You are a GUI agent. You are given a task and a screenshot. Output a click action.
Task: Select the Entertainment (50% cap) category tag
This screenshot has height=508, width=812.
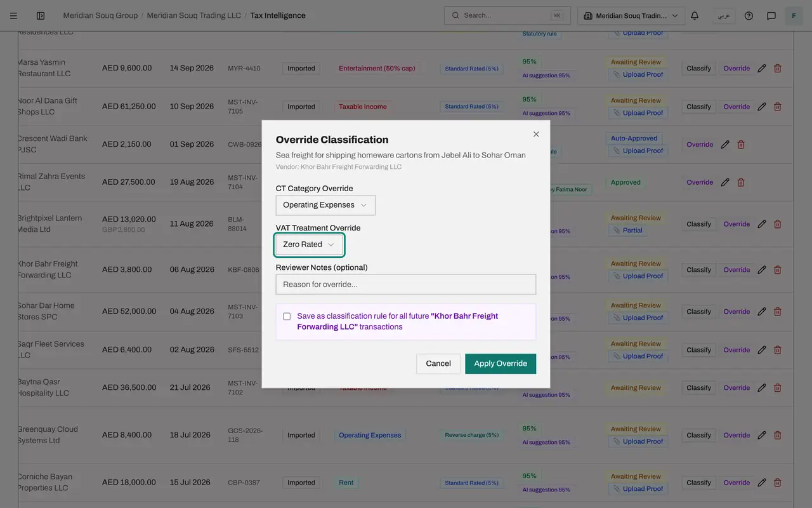coord(377,69)
